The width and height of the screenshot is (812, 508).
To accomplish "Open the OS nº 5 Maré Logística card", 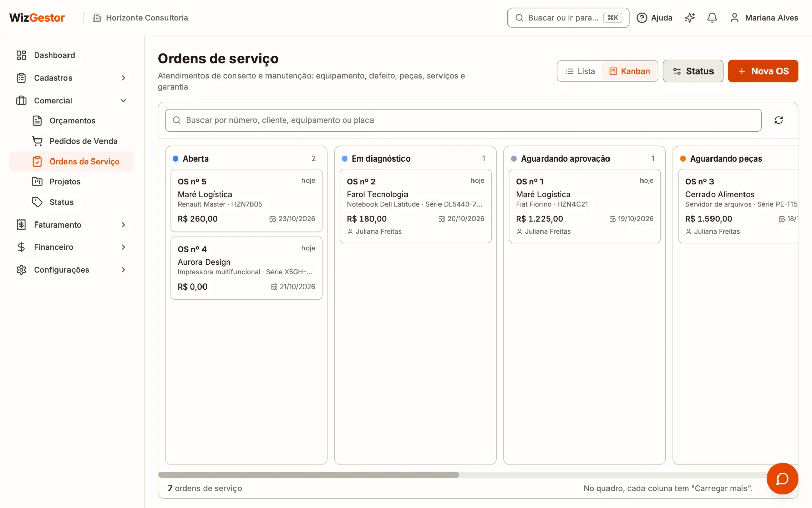I will coord(246,200).
